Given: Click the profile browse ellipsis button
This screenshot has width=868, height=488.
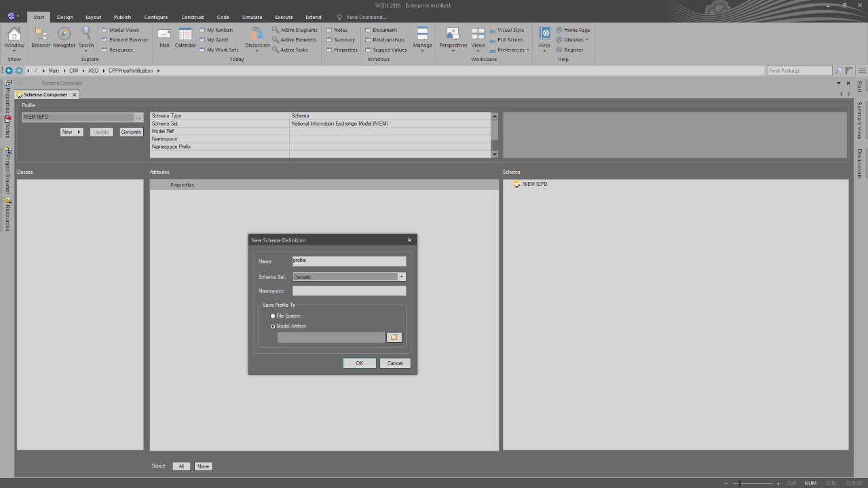Looking at the screenshot, I should (x=138, y=117).
